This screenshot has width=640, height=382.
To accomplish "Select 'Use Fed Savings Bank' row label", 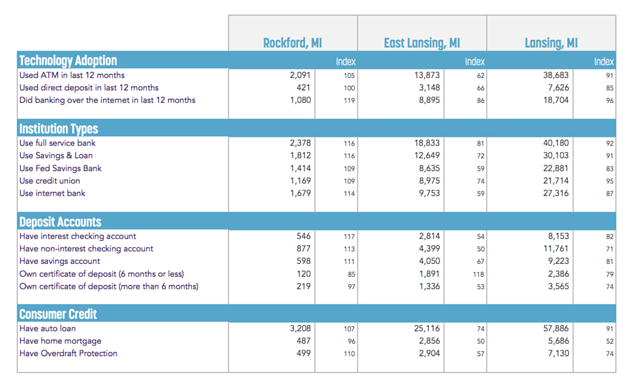I will click(60, 168).
